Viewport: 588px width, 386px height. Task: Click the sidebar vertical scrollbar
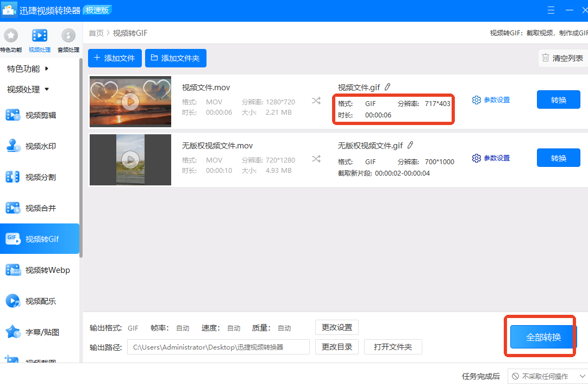[x=81, y=158]
